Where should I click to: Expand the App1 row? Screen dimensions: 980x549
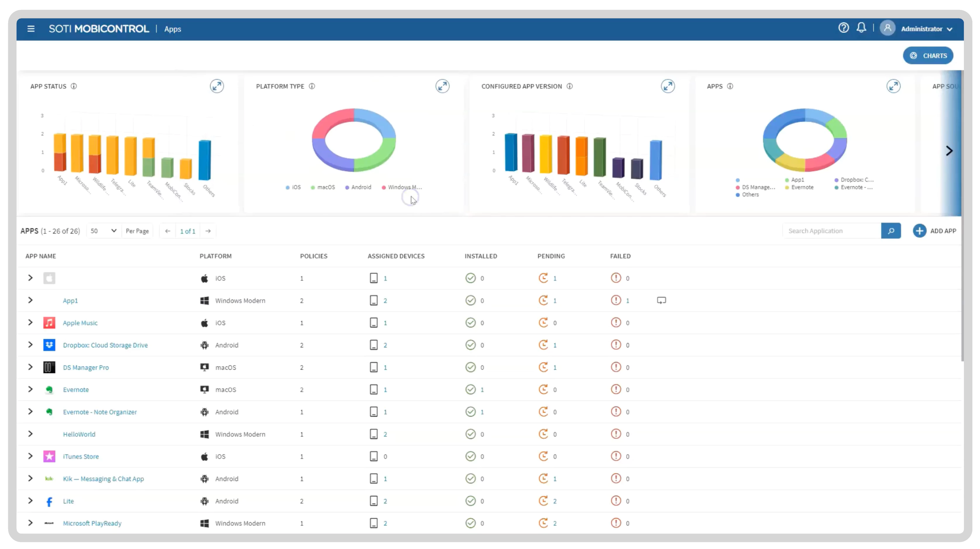(x=30, y=300)
